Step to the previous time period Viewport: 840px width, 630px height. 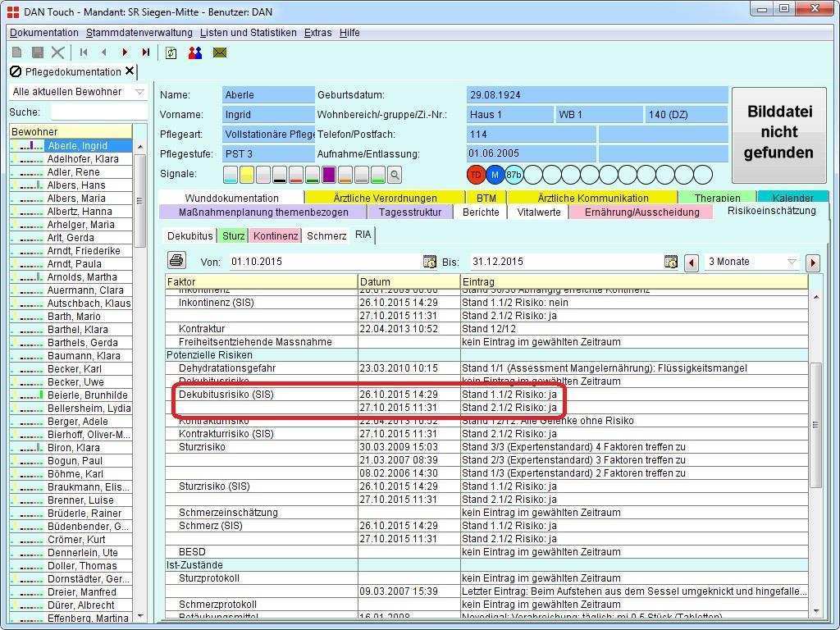pyautogui.click(x=692, y=262)
